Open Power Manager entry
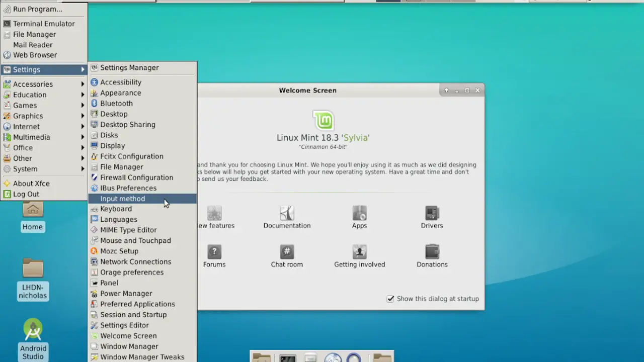 coord(142,293)
